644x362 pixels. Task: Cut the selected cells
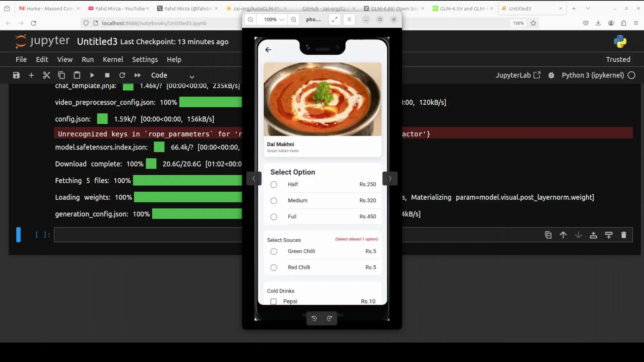[46, 75]
